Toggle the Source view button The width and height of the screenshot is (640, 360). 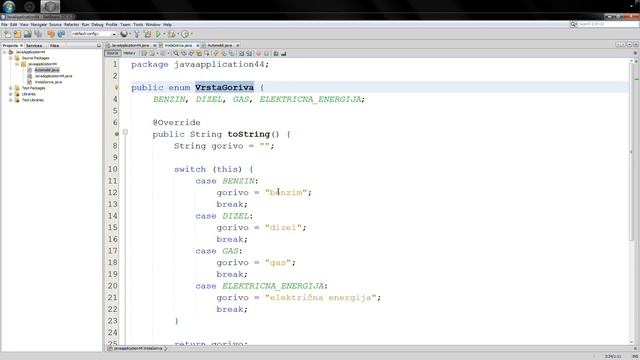[x=112, y=53]
